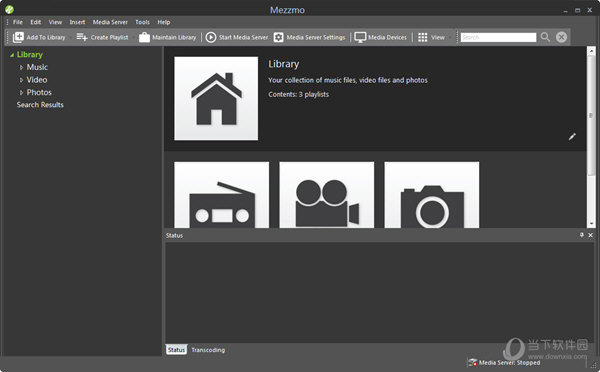The image size is (600, 372).
Task: Collapse the Library tree node
Action: click(12, 55)
